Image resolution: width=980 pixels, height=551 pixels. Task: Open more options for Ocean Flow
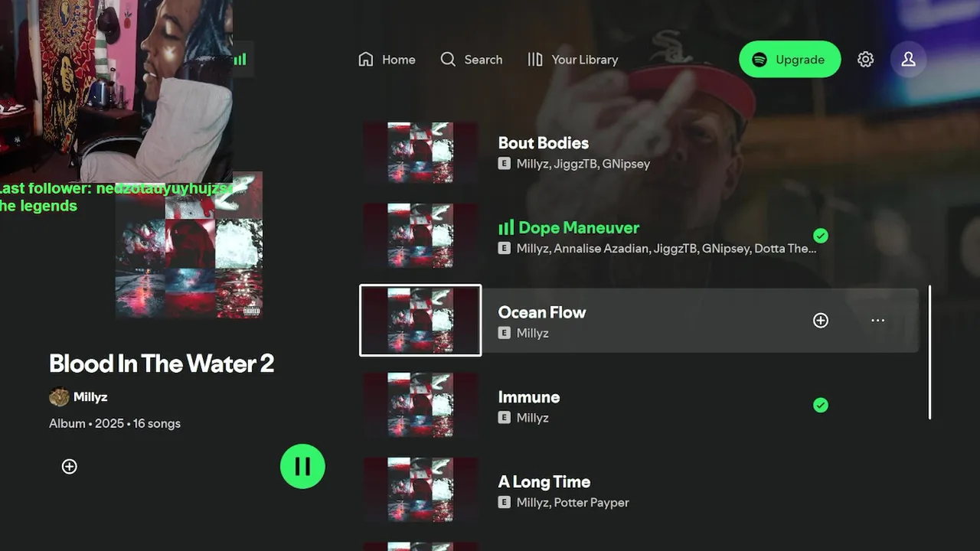(x=877, y=321)
